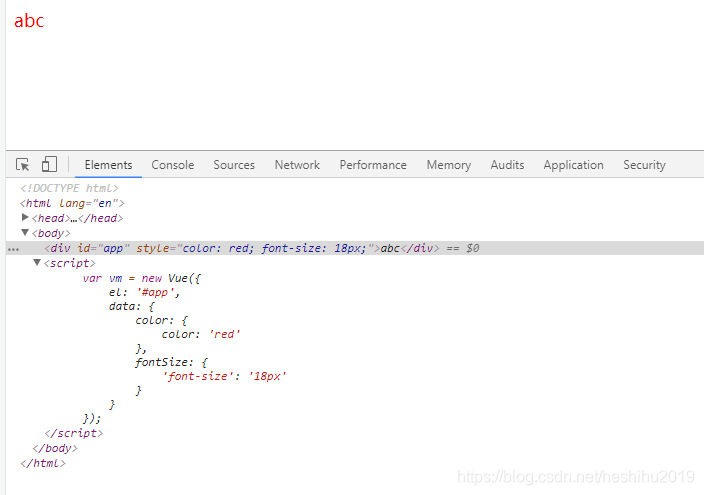Click the 'data: {' code line
The height and width of the screenshot is (495, 704).
tap(132, 306)
